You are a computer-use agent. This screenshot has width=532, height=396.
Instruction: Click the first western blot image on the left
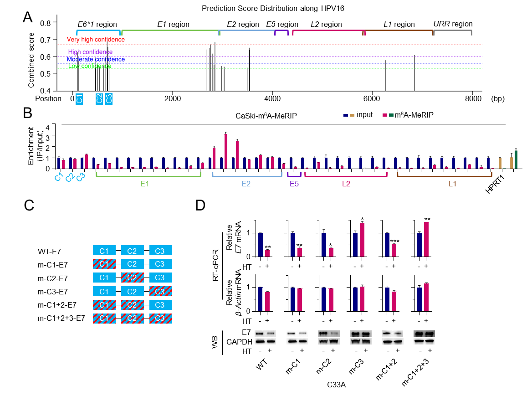click(265, 337)
